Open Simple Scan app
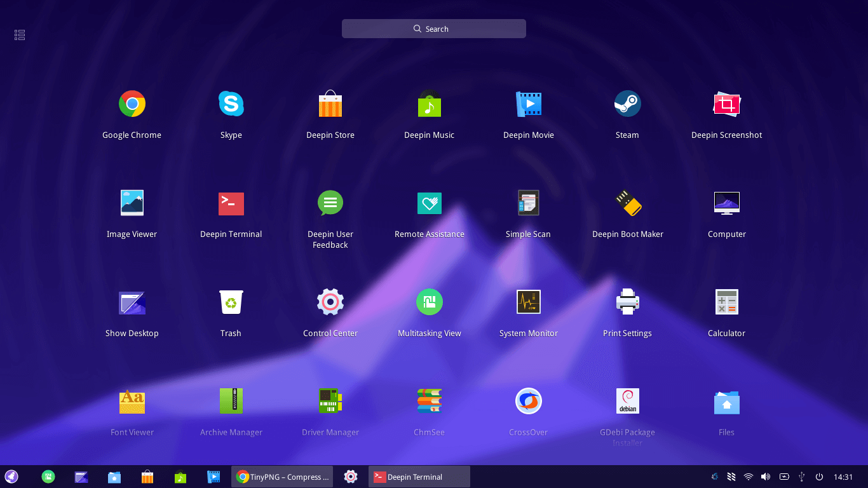The image size is (868, 488). 528,203
